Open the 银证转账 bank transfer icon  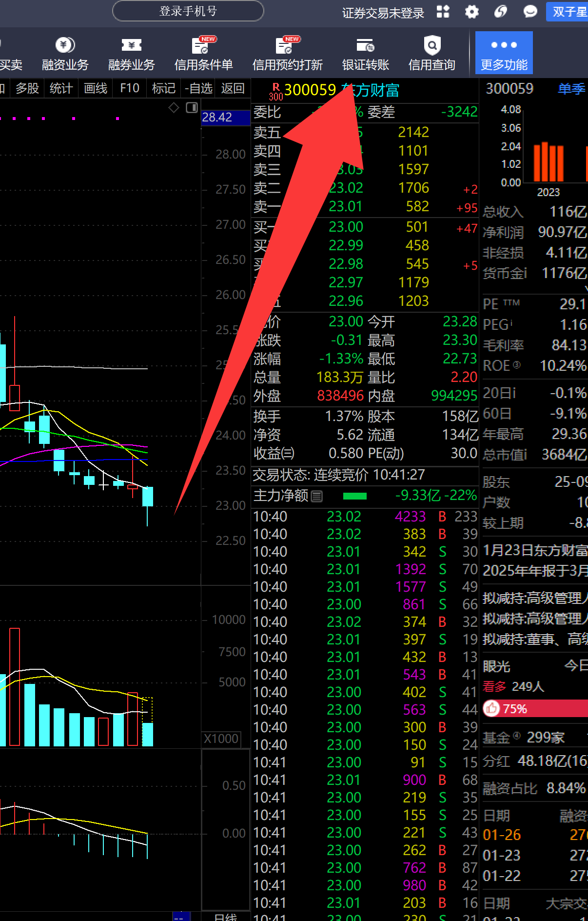point(365,54)
